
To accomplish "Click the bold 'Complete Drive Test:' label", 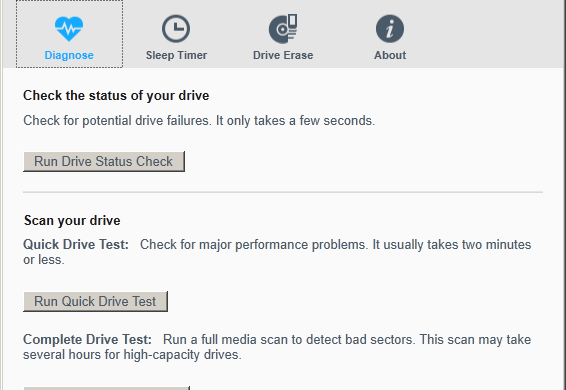I will (87, 339).
